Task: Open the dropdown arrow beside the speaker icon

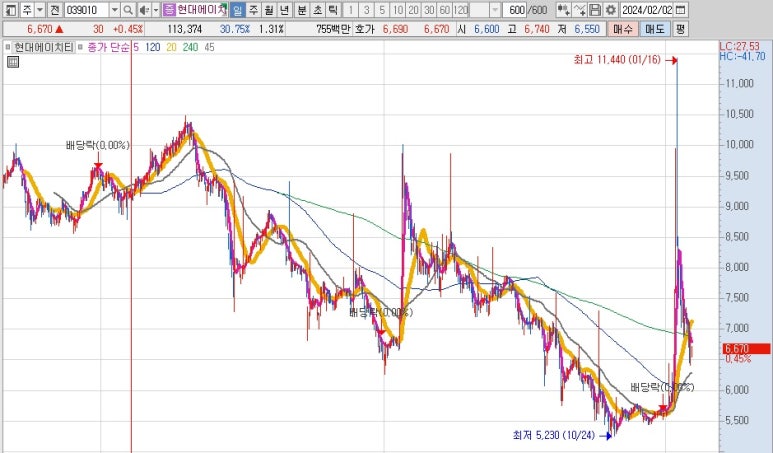Action: coord(154,10)
